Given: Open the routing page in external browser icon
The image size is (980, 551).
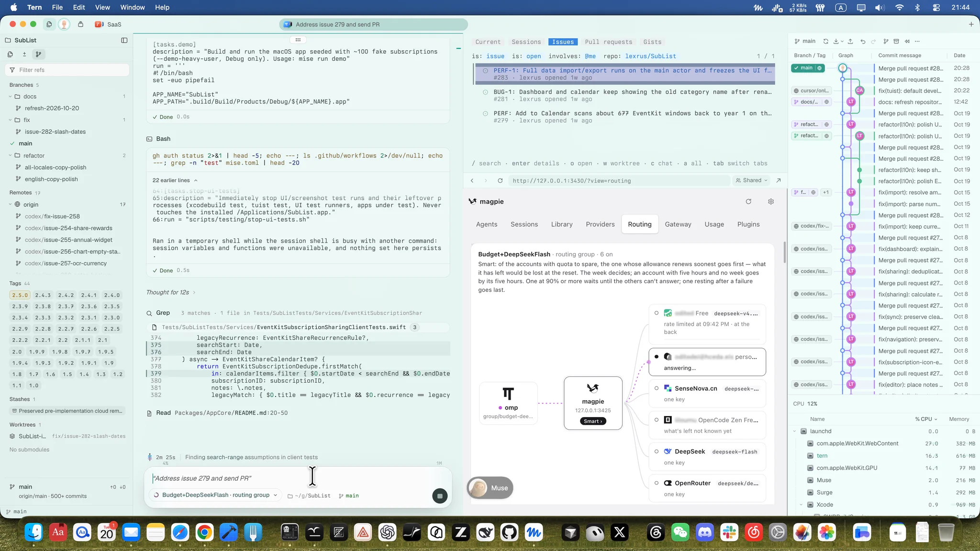Looking at the screenshot, I should point(779,180).
